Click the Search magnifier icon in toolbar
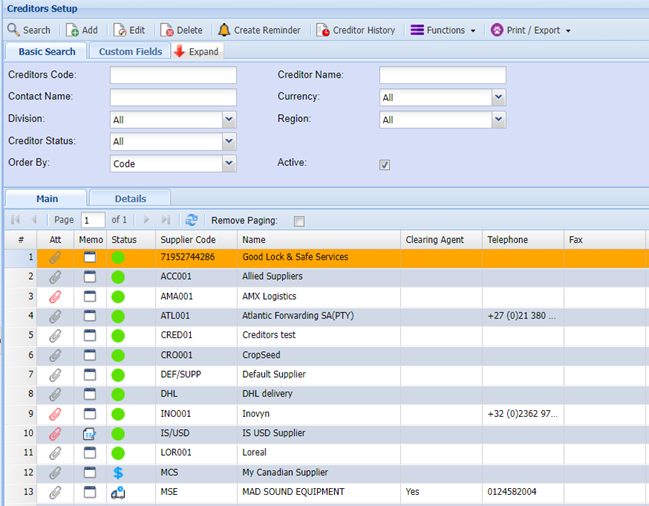Viewport: 649px width, 506px height. 14,30
